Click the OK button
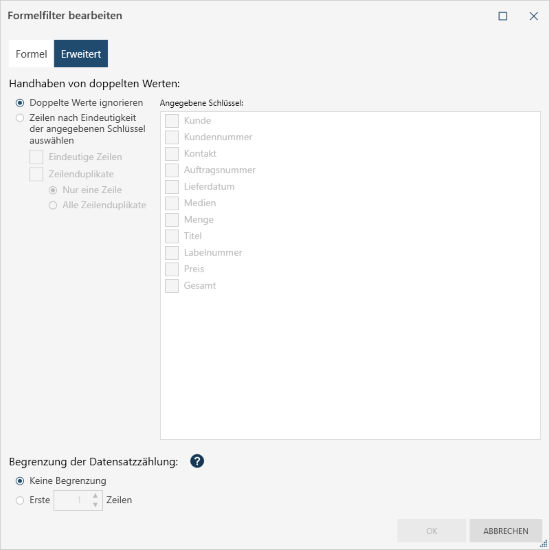Image resolution: width=550 pixels, height=550 pixels. (431, 531)
